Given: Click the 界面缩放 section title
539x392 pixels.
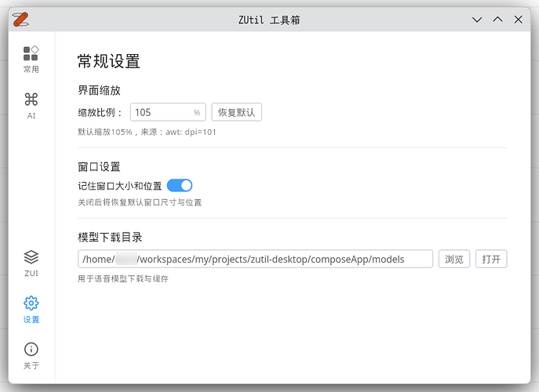Looking at the screenshot, I should tap(99, 90).
